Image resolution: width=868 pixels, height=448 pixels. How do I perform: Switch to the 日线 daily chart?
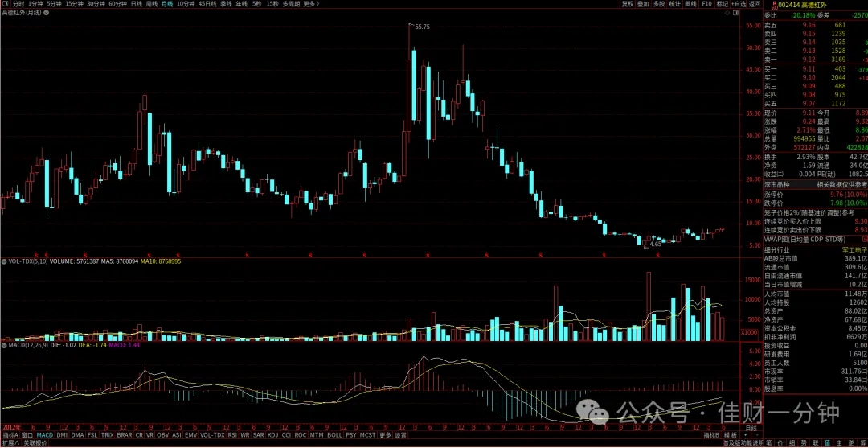click(136, 3)
